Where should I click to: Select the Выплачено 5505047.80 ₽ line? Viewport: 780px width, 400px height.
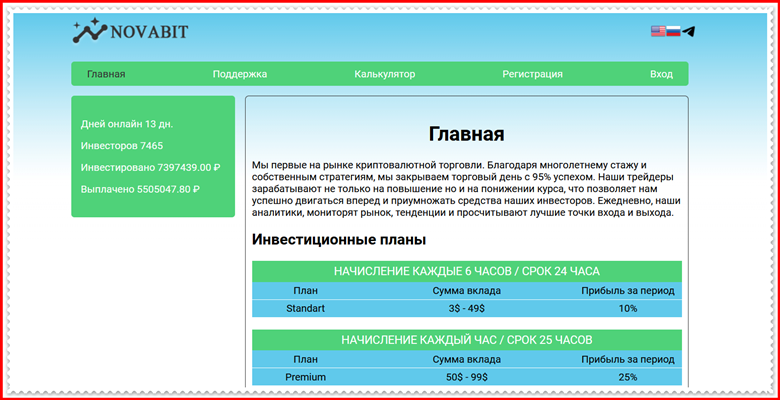(140, 189)
